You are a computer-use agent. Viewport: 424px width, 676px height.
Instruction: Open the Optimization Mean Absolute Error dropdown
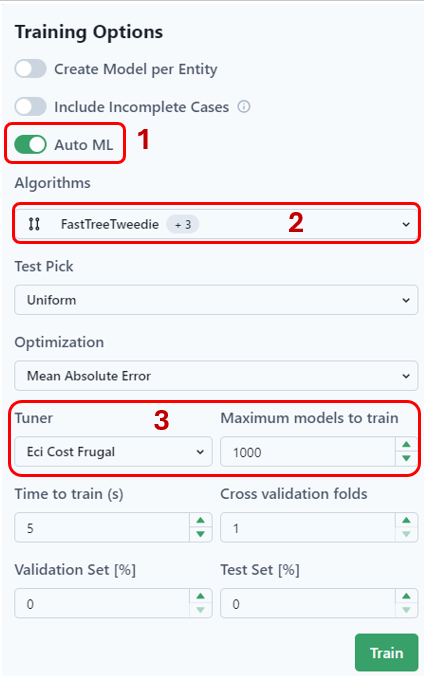point(216,376)
